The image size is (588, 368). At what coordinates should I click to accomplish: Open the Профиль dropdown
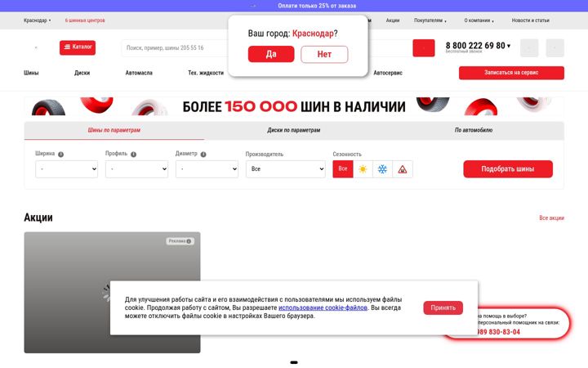tap(136, 169)
